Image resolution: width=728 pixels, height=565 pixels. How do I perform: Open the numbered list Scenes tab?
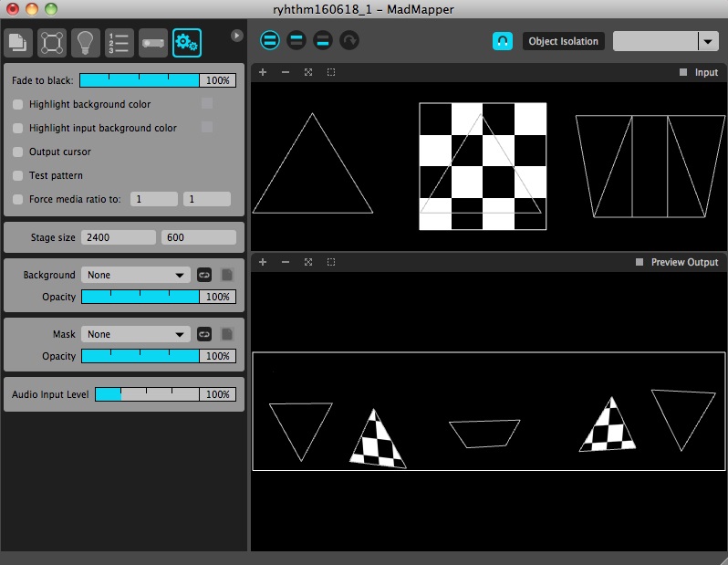120,42
